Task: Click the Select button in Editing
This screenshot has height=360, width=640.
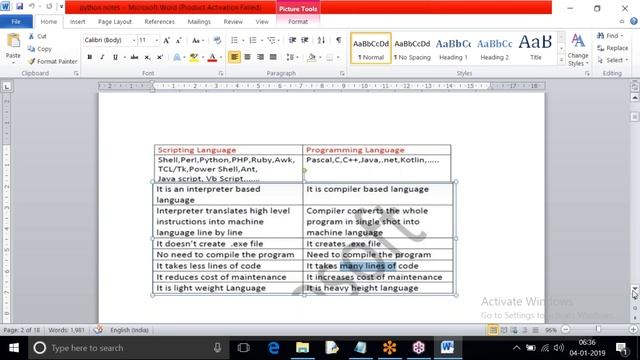Action: click(612, 60)
